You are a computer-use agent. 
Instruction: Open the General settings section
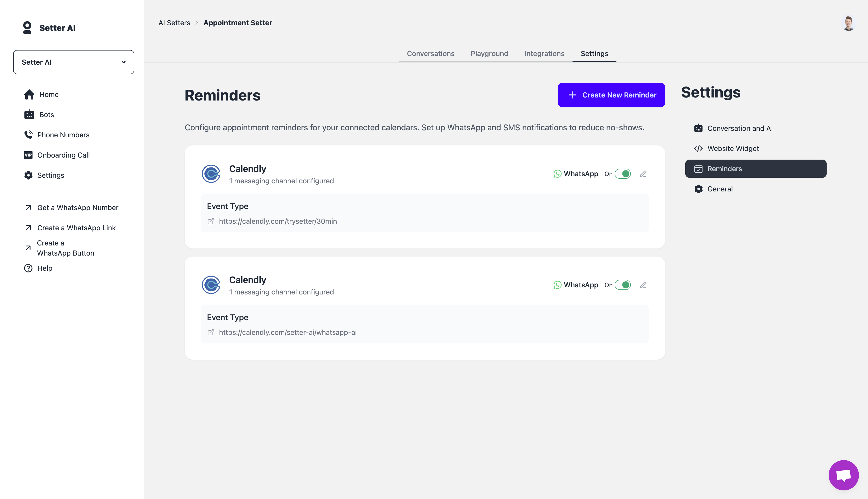pyautogui.click(x=720, y=189)
